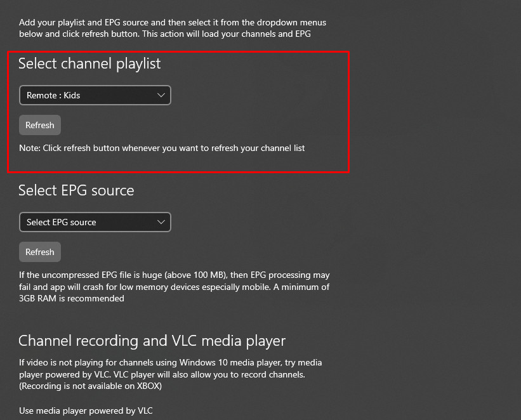This screenshot has width=521, height=420.
Task: Click the 'Recording is not available on XBOX' text
Action: point(90,386)
